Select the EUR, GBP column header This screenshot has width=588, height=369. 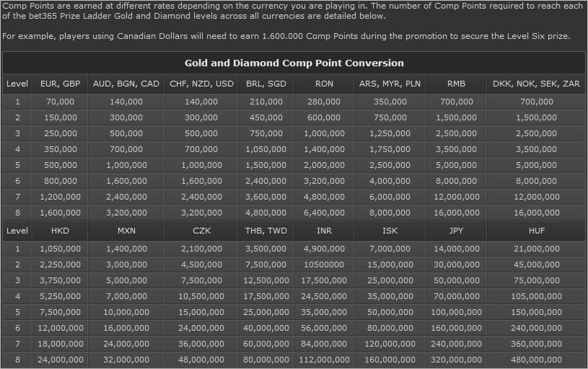61,84
